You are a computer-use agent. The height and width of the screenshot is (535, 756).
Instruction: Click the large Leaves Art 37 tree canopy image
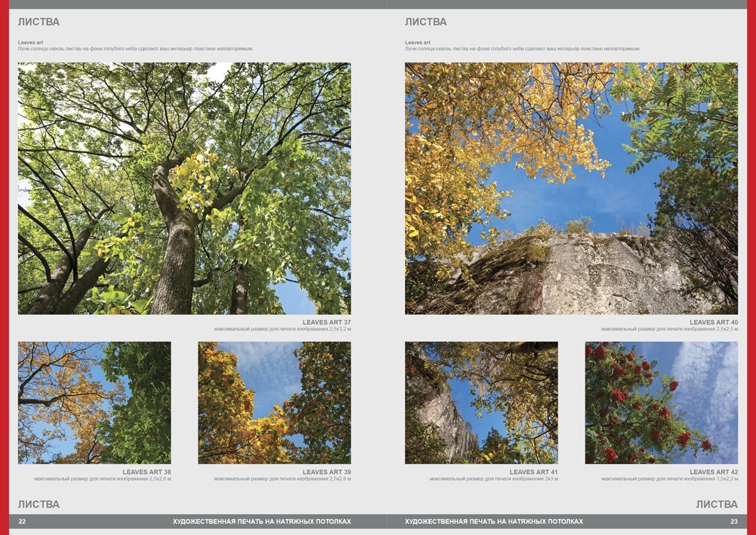(x=184, y=188)
